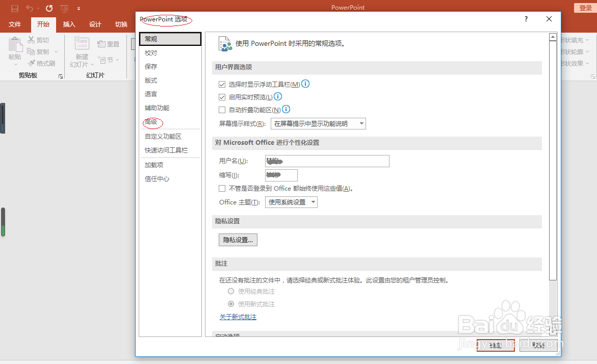Switch to the 切换 ribbon tab

(121, 24)
